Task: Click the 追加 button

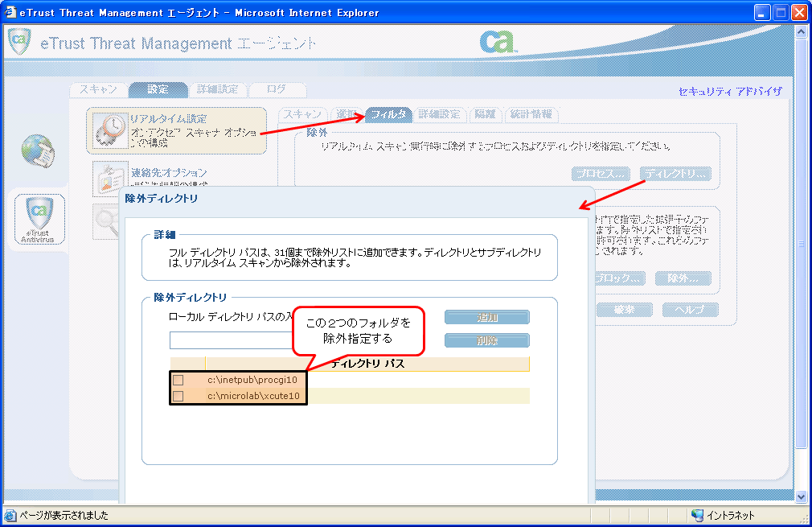Action: tap(486, 317)
